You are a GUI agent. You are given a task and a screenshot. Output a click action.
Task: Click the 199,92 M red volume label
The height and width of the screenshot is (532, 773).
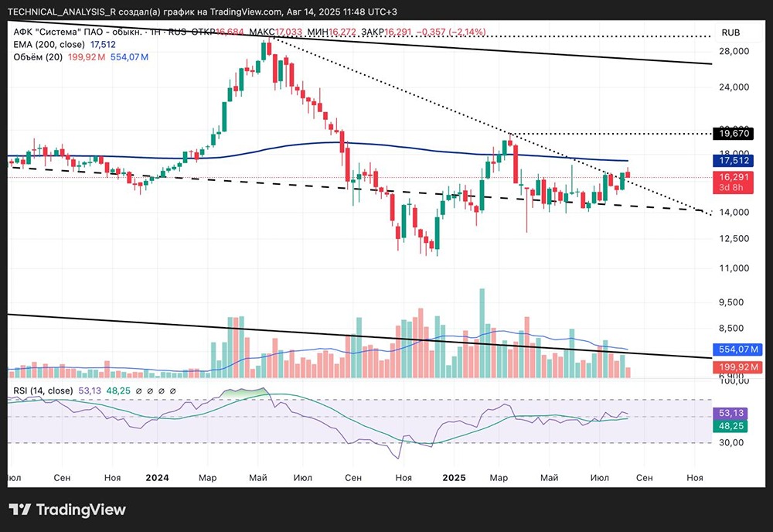click(738, 367)
